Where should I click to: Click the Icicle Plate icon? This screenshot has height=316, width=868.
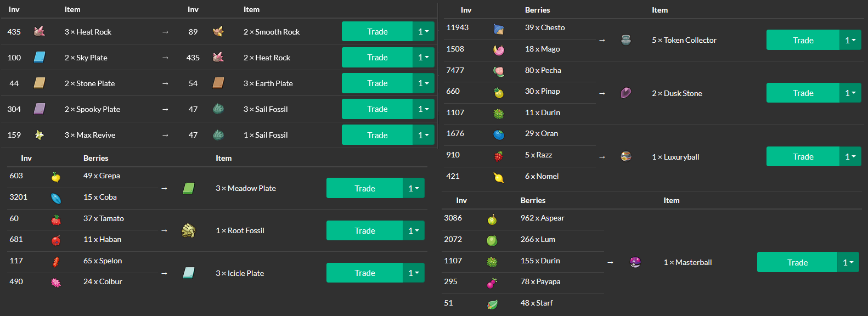tap(189, 273)
